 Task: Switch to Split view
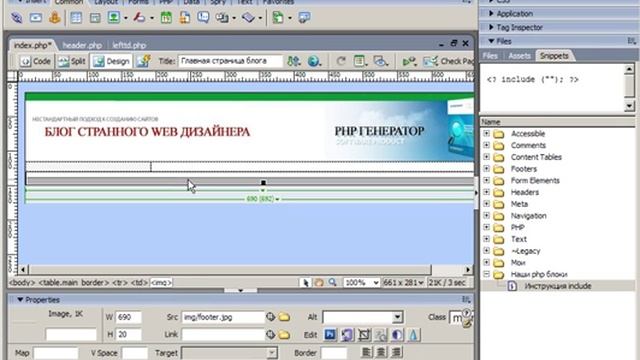point(72,61)
